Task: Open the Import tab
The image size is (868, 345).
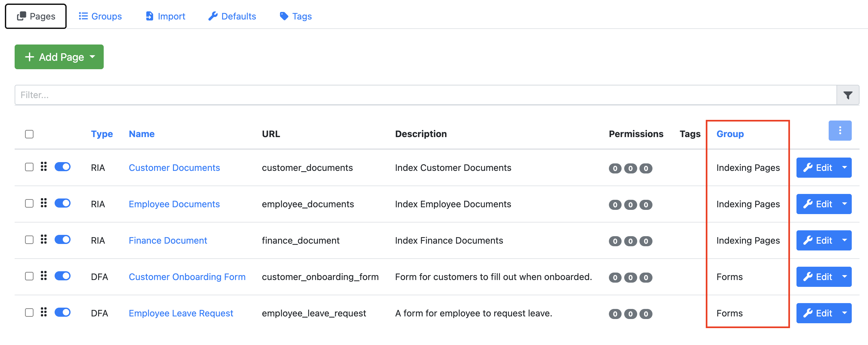Action: pos(165,16)
